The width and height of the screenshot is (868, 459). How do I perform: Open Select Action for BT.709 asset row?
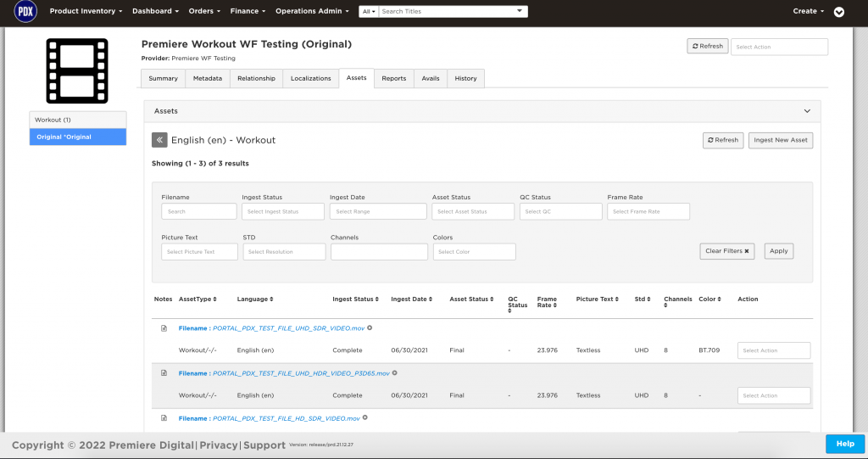774,350
